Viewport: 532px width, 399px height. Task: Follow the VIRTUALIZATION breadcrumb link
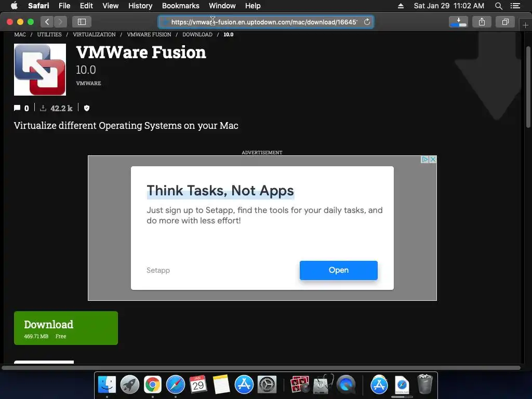pos(95,35)
